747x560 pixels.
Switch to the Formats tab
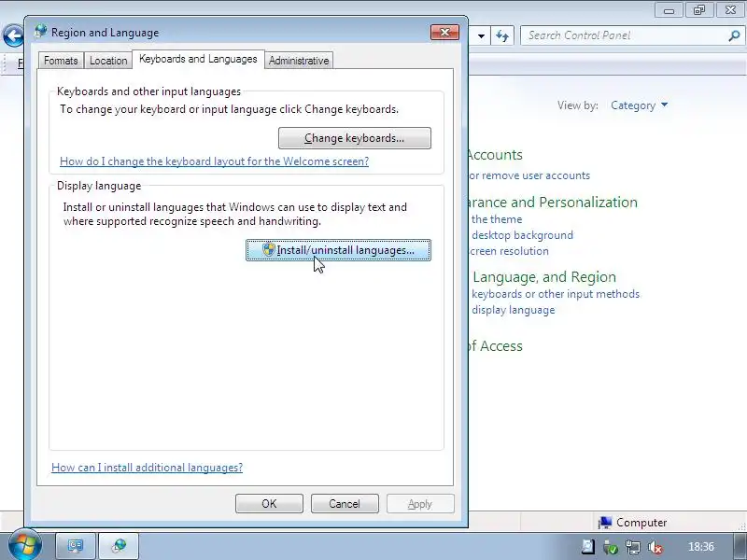[x=61, y=61]
